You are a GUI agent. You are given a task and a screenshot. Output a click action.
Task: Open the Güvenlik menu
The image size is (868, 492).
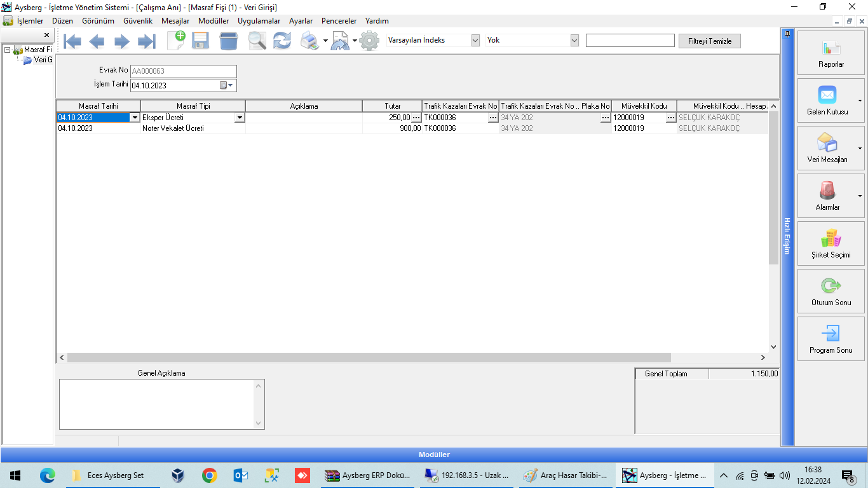[x=137, y=21]
